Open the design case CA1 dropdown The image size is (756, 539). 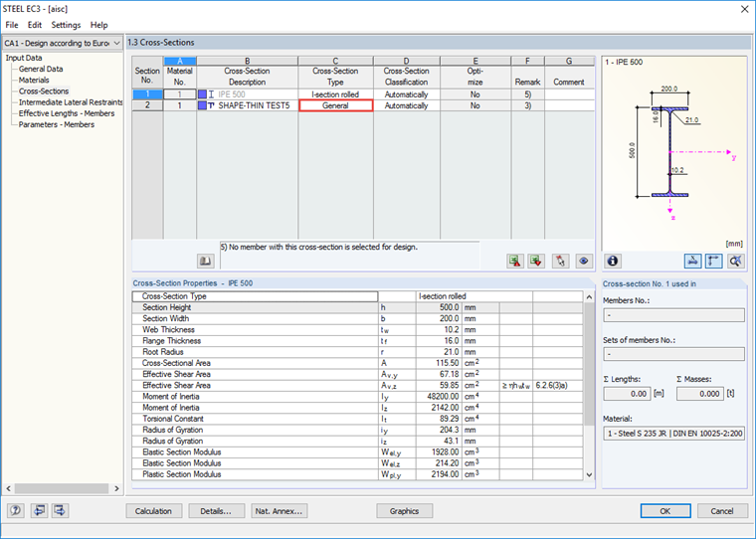pos(63,43)
